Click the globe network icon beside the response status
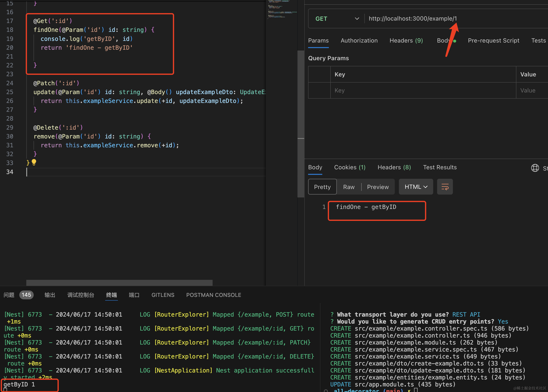 click(x=535, y=168)
